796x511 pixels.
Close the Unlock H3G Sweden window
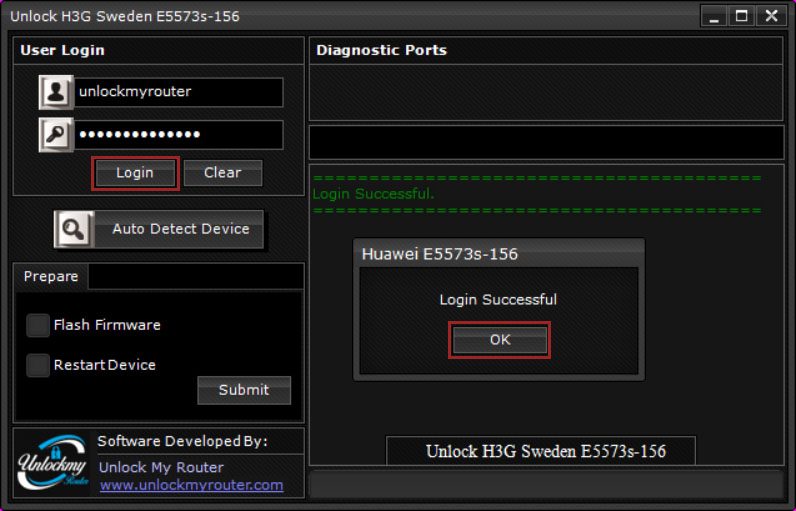771,16
